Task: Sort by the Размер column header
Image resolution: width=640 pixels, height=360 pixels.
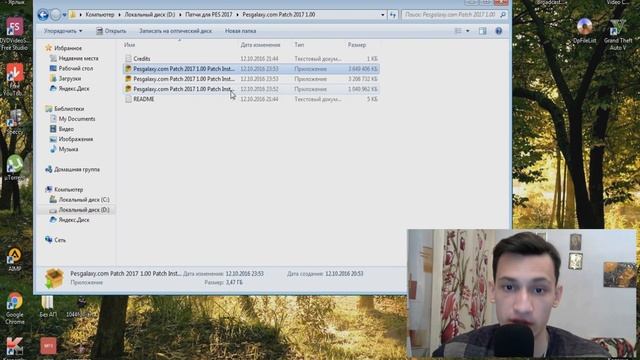Action: 357,45
